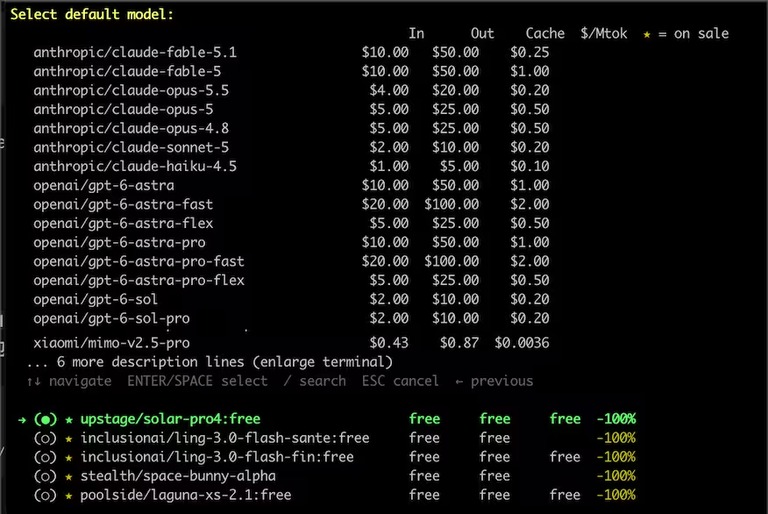Click the -100% discount for upstage/solar-pro4:free

[616, 419]
